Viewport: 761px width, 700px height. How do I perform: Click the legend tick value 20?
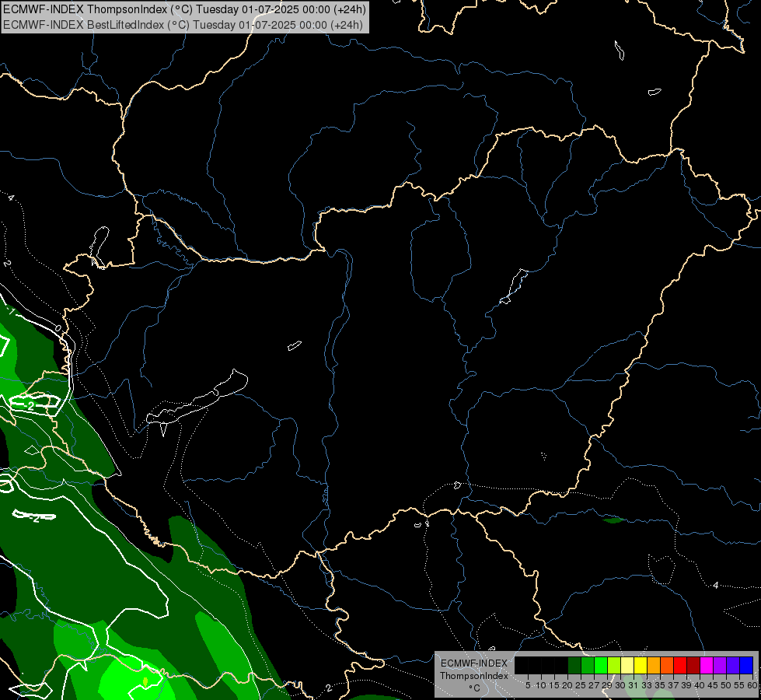567,685
